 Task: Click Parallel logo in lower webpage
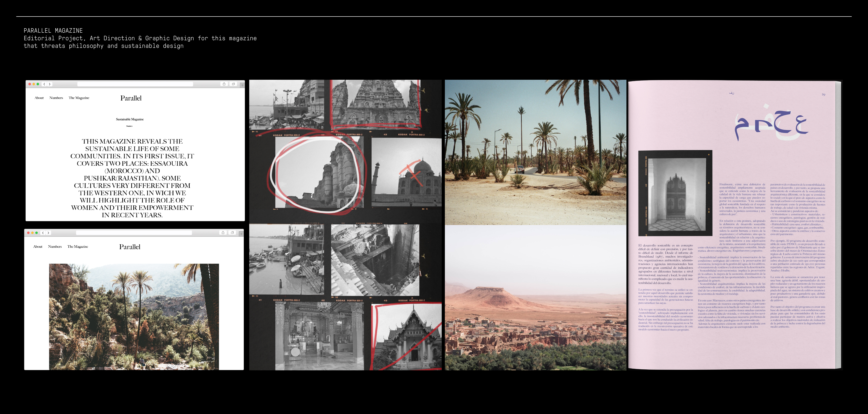click(130, 247)
